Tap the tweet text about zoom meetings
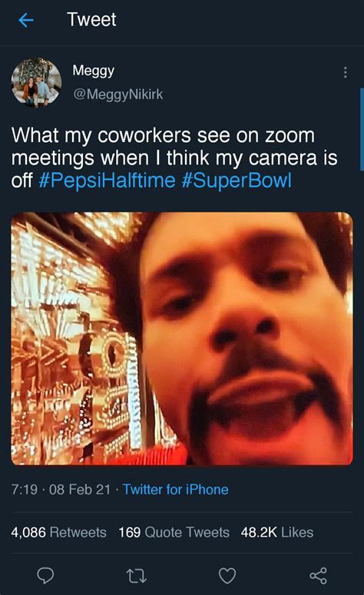 pos(174,157)
